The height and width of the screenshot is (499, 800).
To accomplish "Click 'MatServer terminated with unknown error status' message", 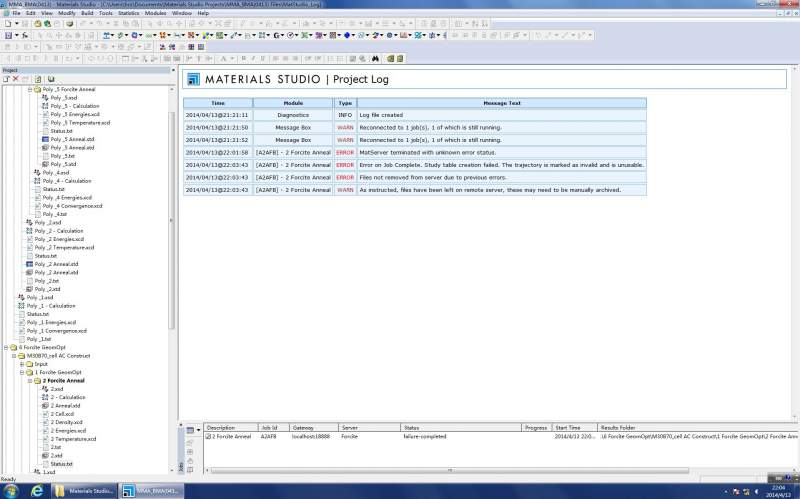I will (428, 153).
